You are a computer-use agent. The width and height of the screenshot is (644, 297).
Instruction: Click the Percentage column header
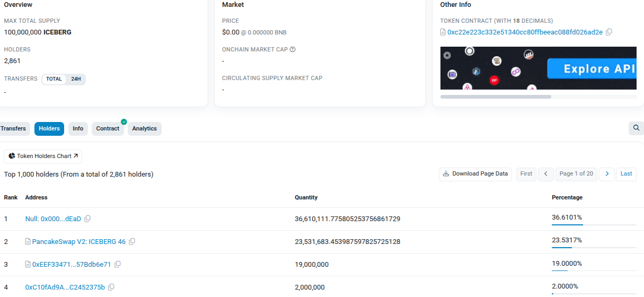[x=567, y=197]
